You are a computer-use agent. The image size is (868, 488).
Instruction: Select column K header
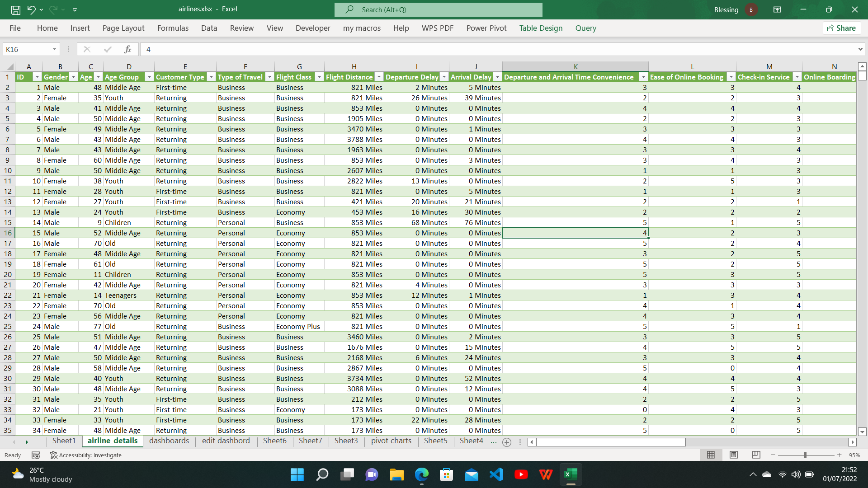coord(575,66)
